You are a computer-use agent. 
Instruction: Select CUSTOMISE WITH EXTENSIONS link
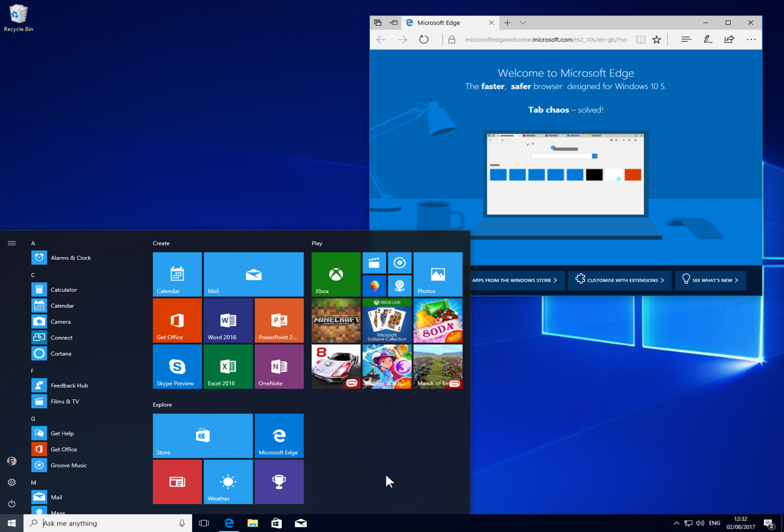618,280
